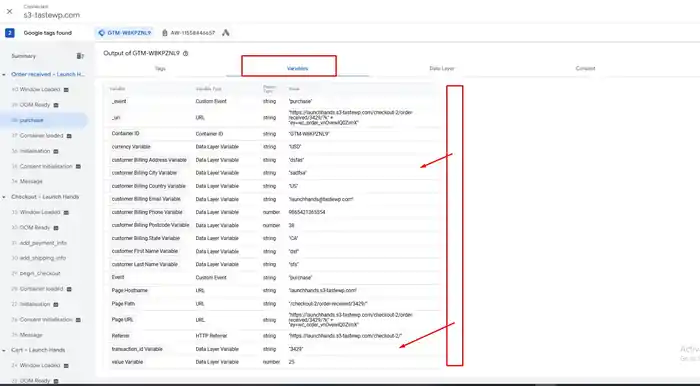Screen dimensions: 700x386
Task: Click customer Billing Country Variable name
Action: 149,186
